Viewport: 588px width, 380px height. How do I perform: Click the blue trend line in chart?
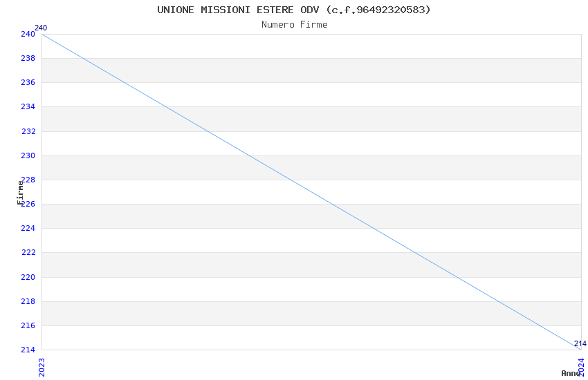point(311,191)
